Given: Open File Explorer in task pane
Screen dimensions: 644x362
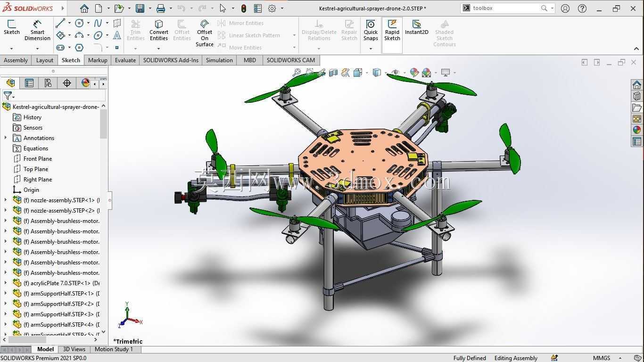Looking at the screenshot, I should click(637, 107).
